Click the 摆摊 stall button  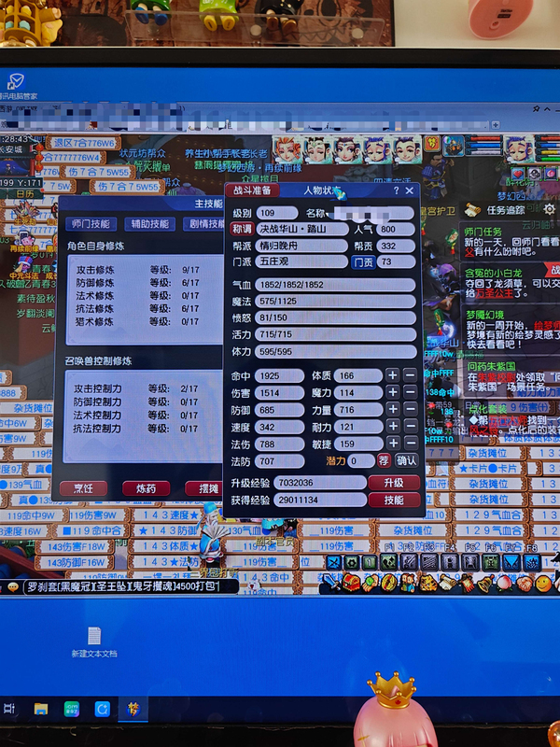tap(204, 488)
